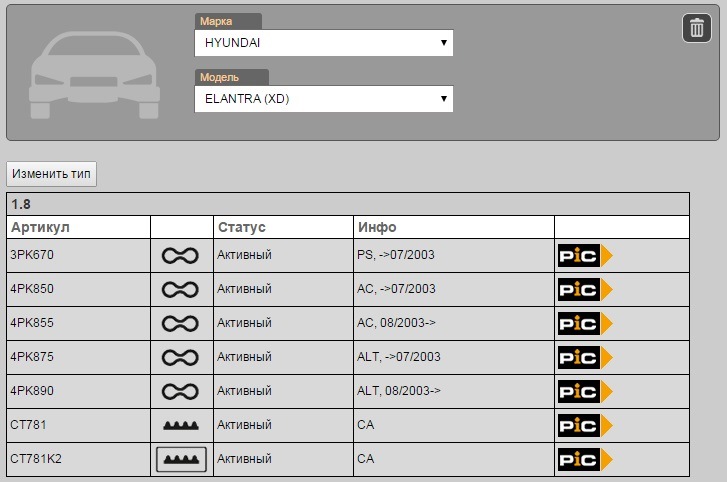Image resolution: width=727 pixels, height=482 pixels.
Task: Click info text ALT, 08/2003->
Action: [399, 391]
